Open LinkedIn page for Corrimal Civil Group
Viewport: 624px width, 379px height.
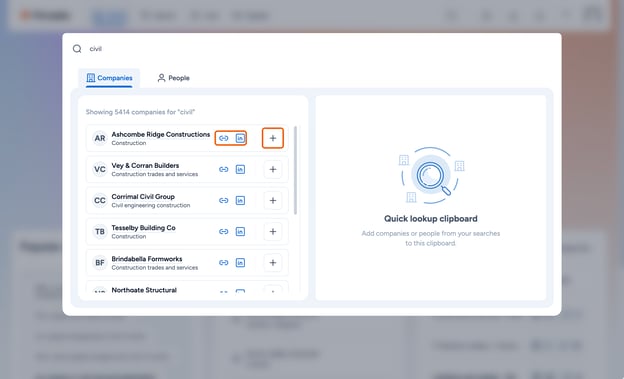tap(240, 200)
